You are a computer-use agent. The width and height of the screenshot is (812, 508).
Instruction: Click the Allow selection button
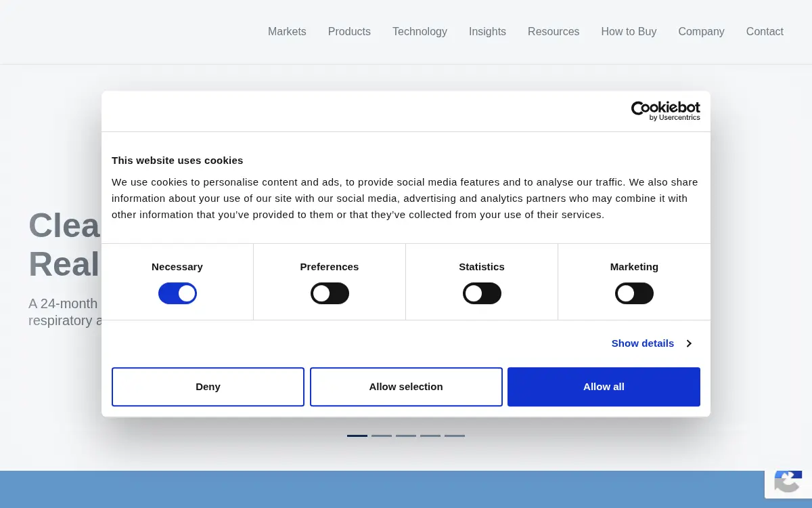[x=406, y=387]
